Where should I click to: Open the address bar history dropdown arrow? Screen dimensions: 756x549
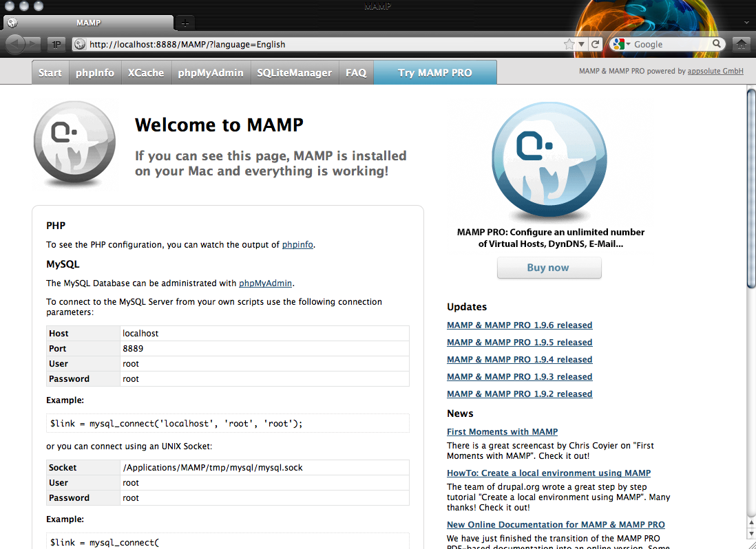582,44
